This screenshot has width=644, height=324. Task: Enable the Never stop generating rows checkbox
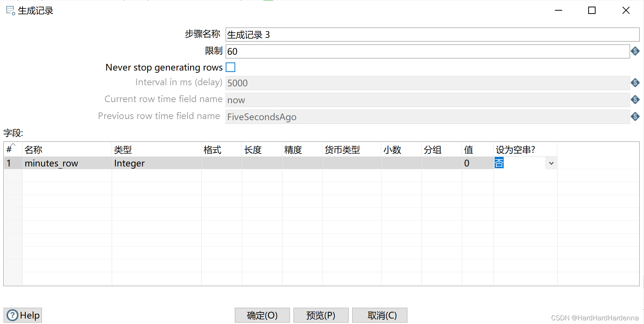[x=230, y=67]
